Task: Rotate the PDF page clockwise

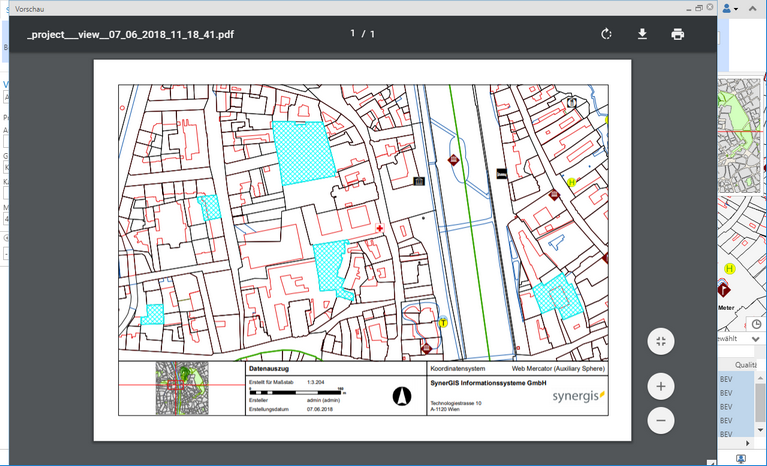Action: [x=606, y=34]
